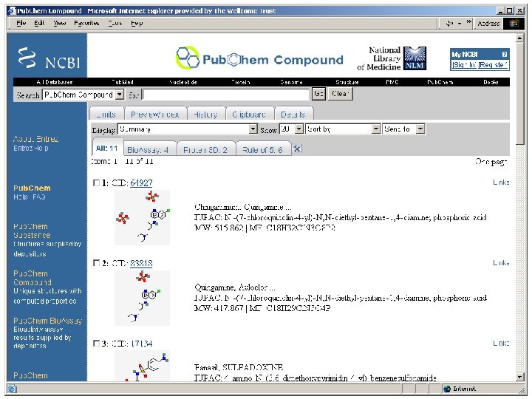Click the vertical scrollbar down arrow

(x=519, y=377)
